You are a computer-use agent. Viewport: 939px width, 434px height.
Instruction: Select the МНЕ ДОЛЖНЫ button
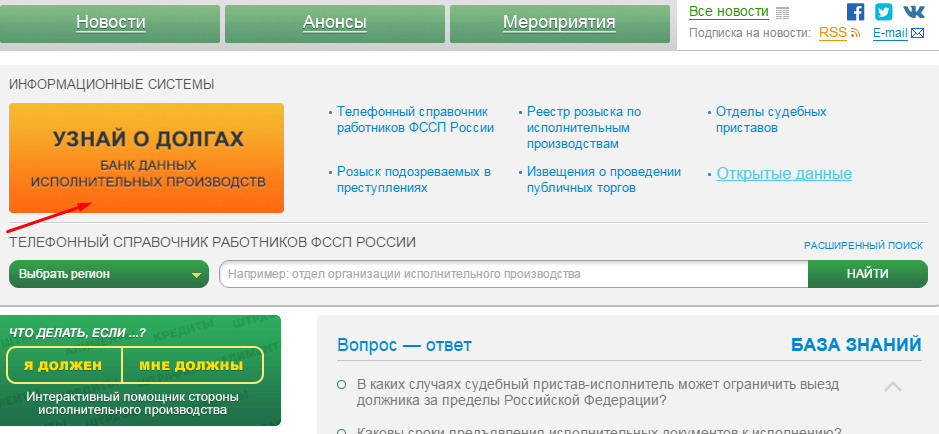click(x=191, y=365)
